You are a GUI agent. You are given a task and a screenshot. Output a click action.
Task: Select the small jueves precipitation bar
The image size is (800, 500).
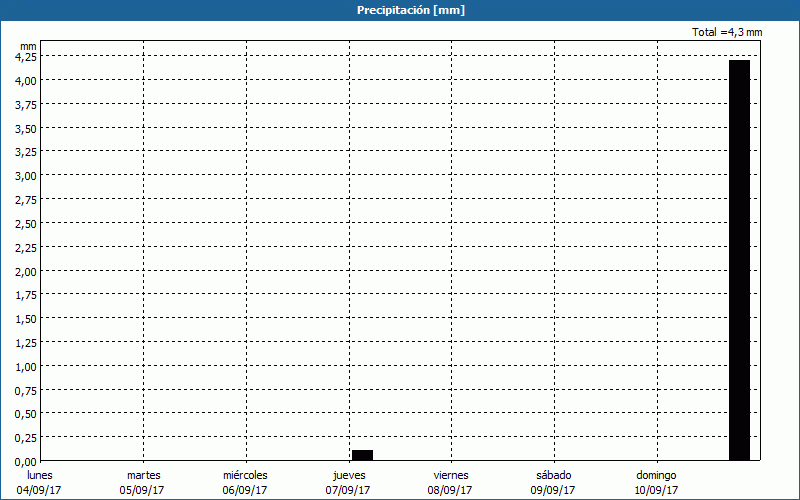[x=362, y=455]
